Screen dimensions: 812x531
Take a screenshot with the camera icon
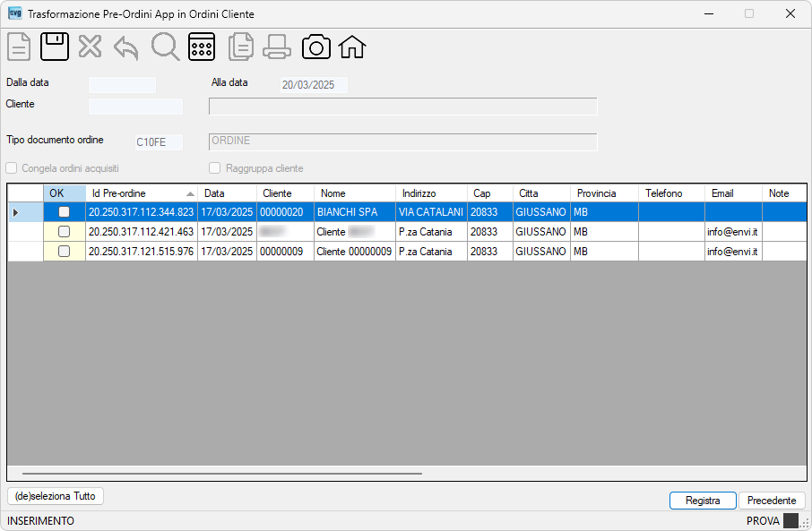click(x=315, y=47)
